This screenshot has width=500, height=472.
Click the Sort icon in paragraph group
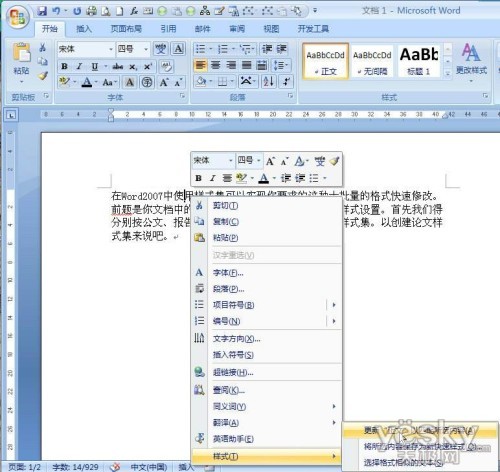[x=268, y=81]
